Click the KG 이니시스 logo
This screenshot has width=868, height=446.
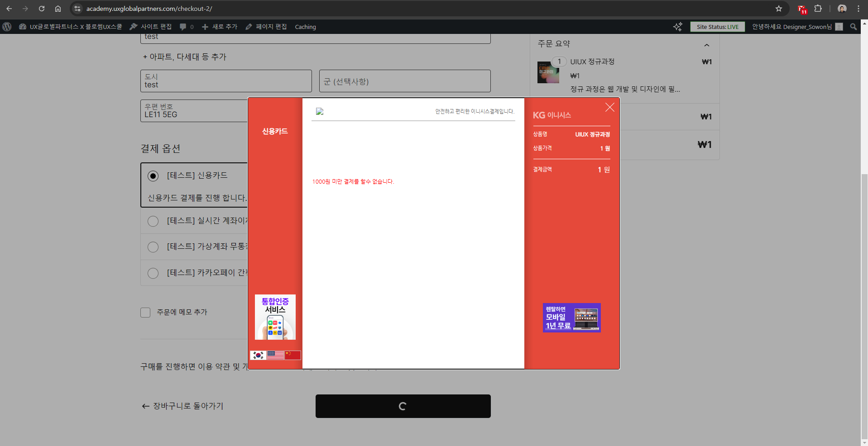tap(552, 115)
